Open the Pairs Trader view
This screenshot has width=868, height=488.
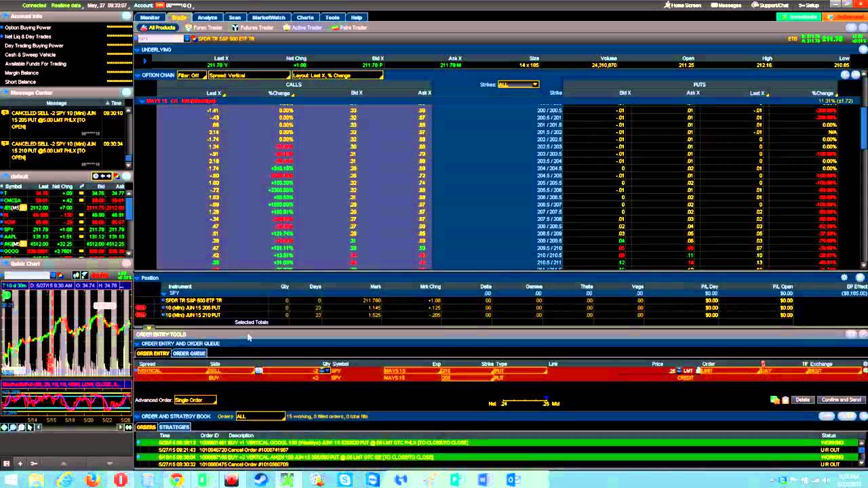350,28
